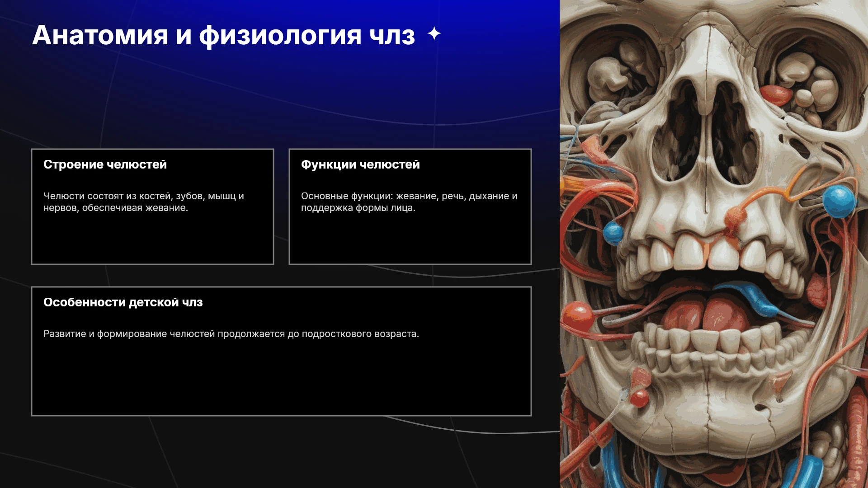The image size is (868, 488).
Task: Click the sparkle star icon beside the title
Action: tap(434, 34)
